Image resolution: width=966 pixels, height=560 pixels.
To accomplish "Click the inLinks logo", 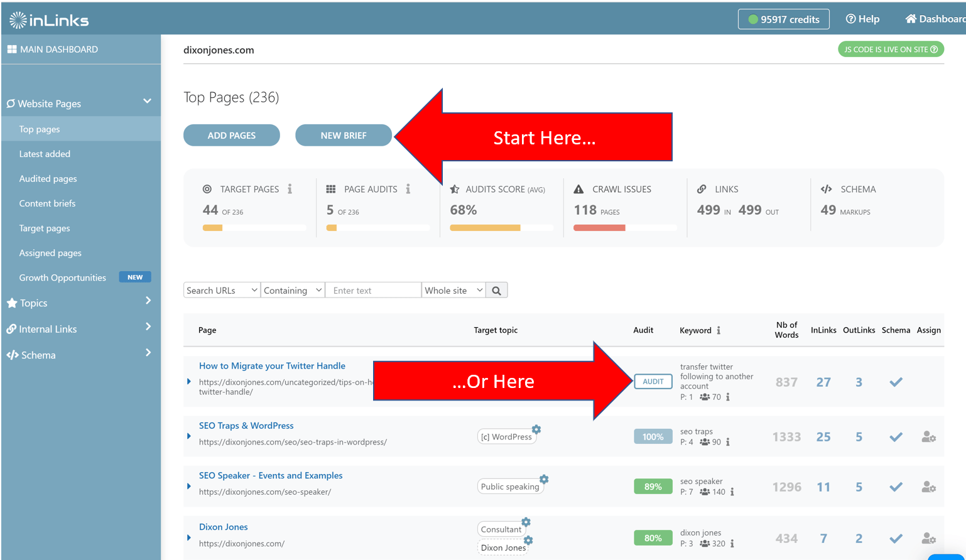I will click(x=49, y=20).
